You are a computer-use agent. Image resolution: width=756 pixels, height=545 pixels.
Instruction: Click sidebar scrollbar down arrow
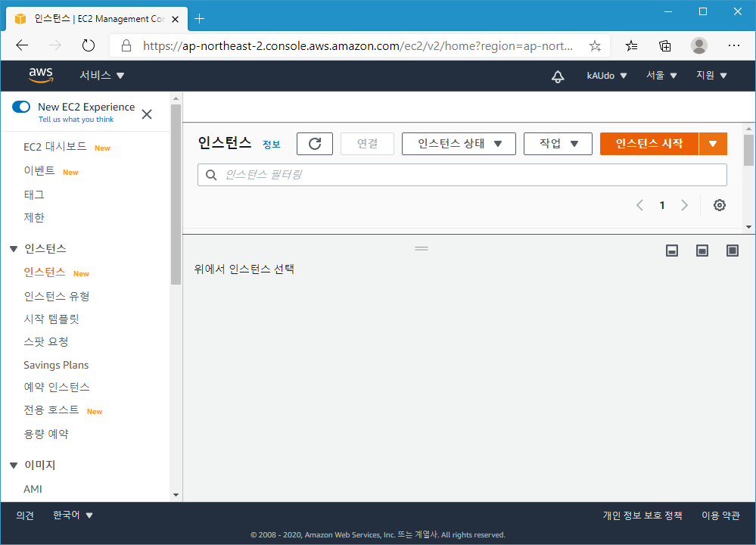pyautogui.click(x=176, y=495)
